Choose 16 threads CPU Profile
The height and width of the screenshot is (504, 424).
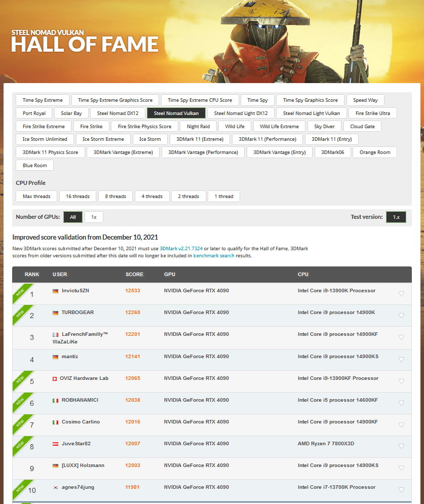click(78, 197)
